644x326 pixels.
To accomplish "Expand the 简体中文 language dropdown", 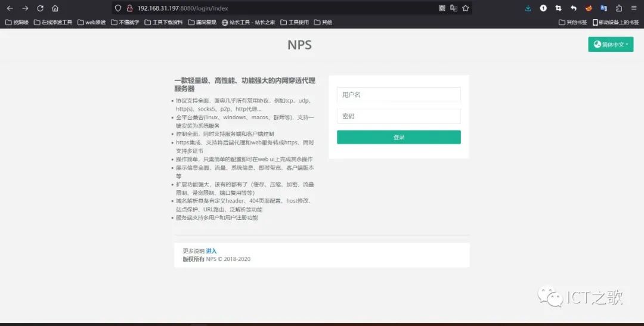I will (611, 44).
